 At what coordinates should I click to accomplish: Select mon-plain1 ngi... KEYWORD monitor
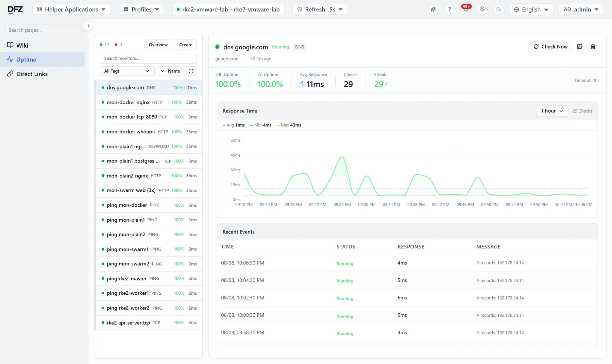click(149, 146)
